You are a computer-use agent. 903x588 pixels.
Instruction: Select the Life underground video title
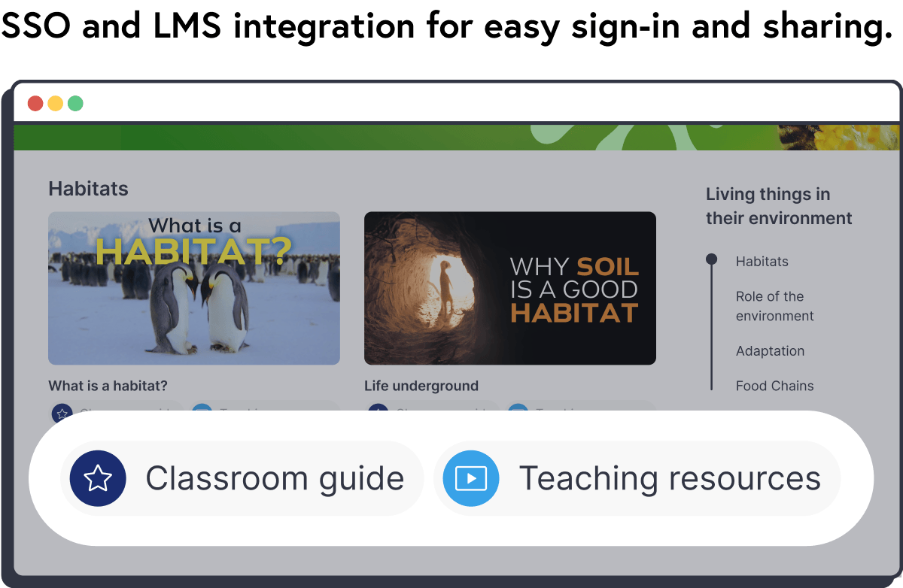[421, 386]
